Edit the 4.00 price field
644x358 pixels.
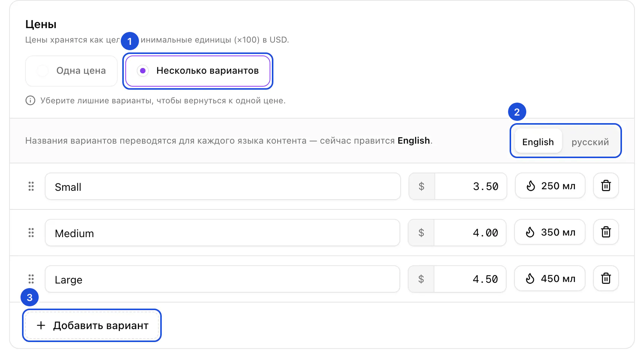(x=470, y=233)
